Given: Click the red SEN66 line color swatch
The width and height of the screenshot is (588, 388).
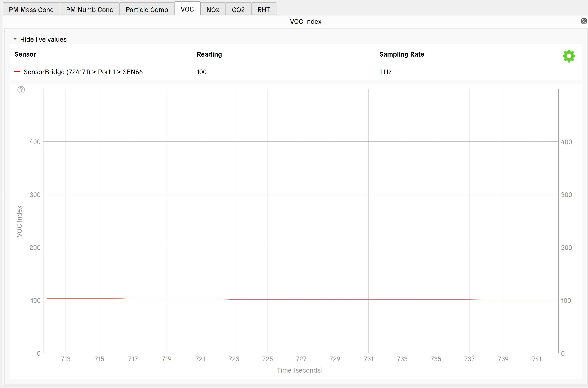Looking at the screenshot, I should [17, 72].
